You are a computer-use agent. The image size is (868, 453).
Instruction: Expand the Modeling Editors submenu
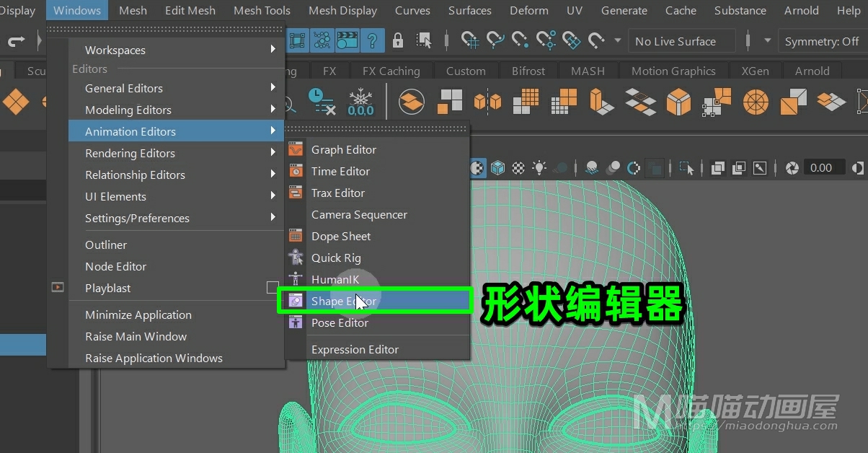point(176,110)
